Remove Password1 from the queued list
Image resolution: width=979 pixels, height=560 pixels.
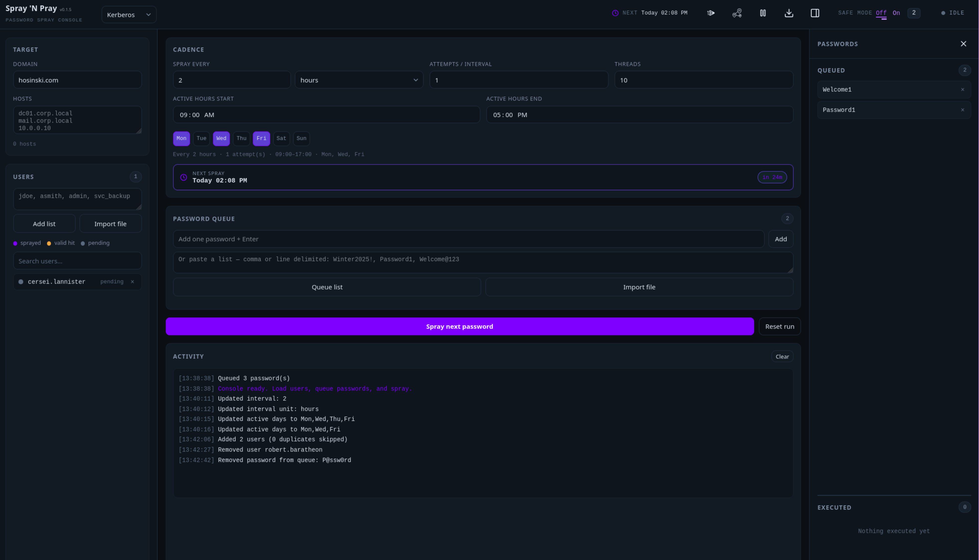click(x=963, y=110)
